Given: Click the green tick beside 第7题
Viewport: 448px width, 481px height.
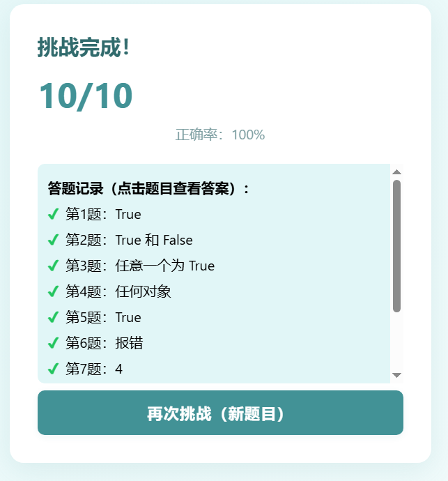Looking at the screenshot, I should point(53,369).
